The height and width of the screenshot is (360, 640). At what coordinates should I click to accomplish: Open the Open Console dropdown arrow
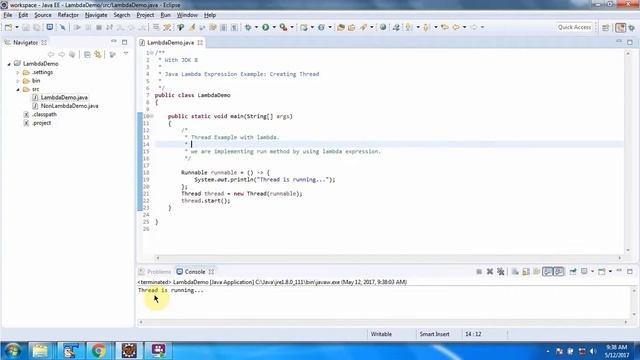tap(610, 271)
